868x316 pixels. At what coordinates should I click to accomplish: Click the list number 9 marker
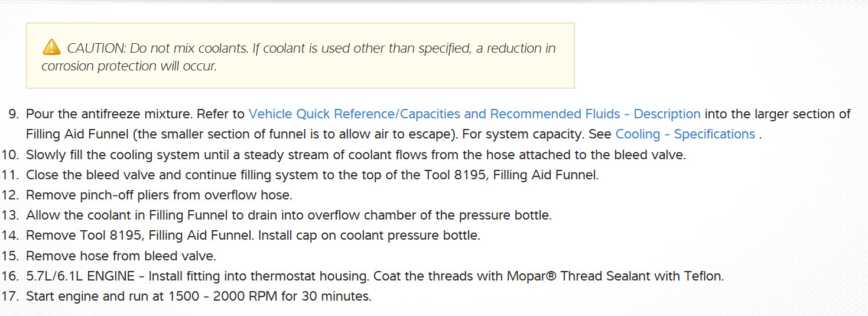click(13, 114)
